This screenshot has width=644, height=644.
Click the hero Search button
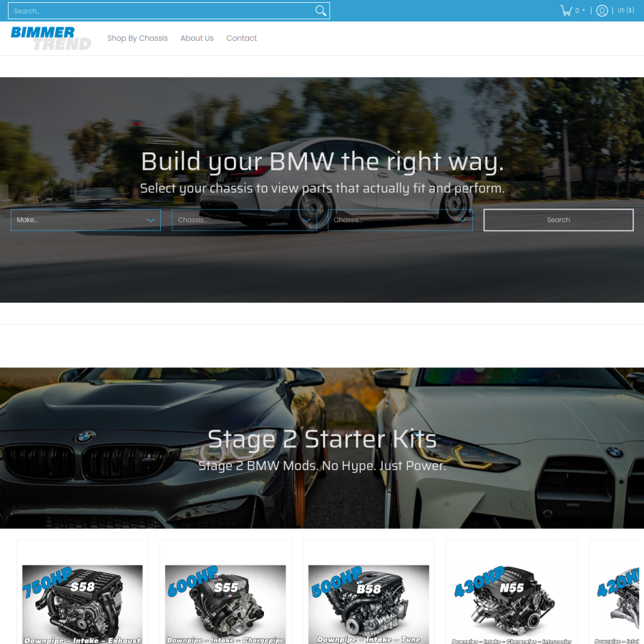click(x=558, y=220)
